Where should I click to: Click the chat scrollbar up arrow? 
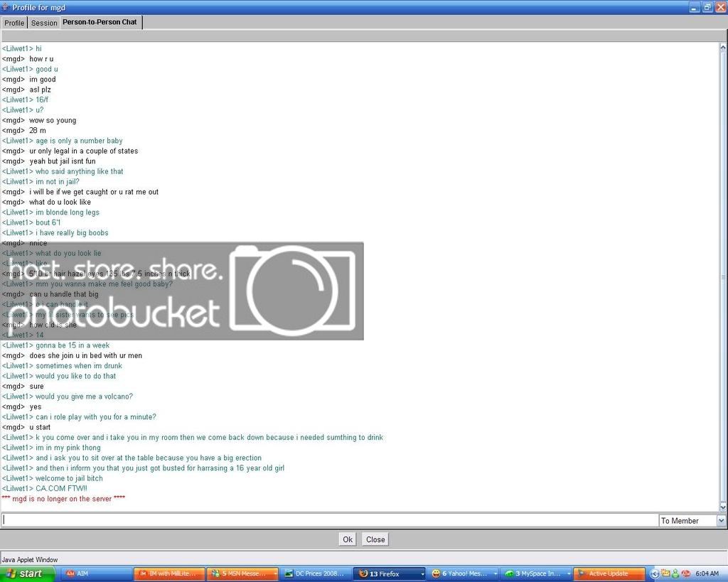[723, 48]
